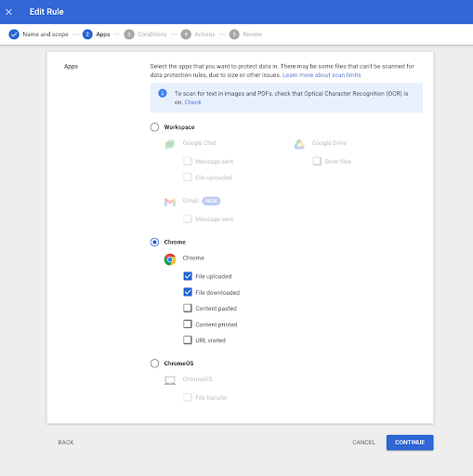
Task: Click the BACK button
Action: [66, 443]
